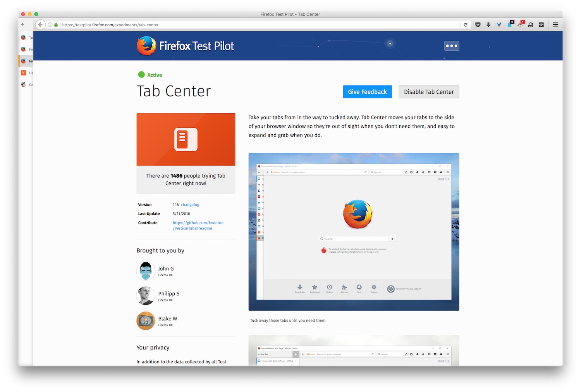Click the dark waveform toolbar icon
Viewport: 581px width, 392px height.
click(541, 25)
